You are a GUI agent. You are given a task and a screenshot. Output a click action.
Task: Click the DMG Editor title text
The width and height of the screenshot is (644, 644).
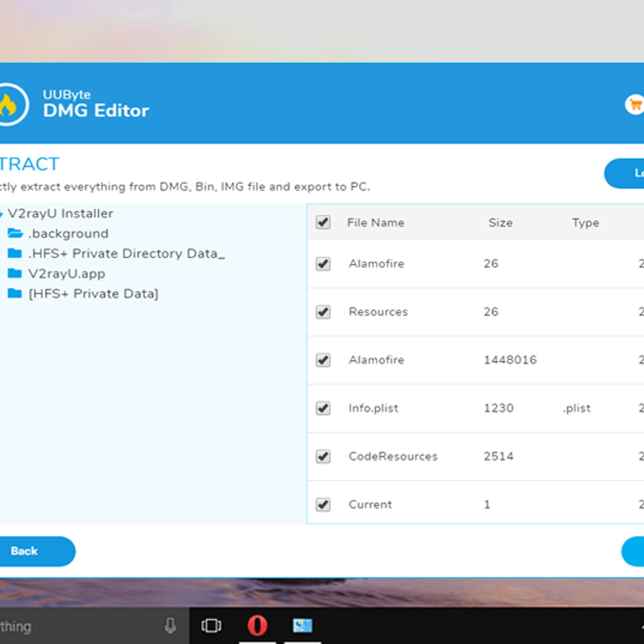click(x=96, y=110)
